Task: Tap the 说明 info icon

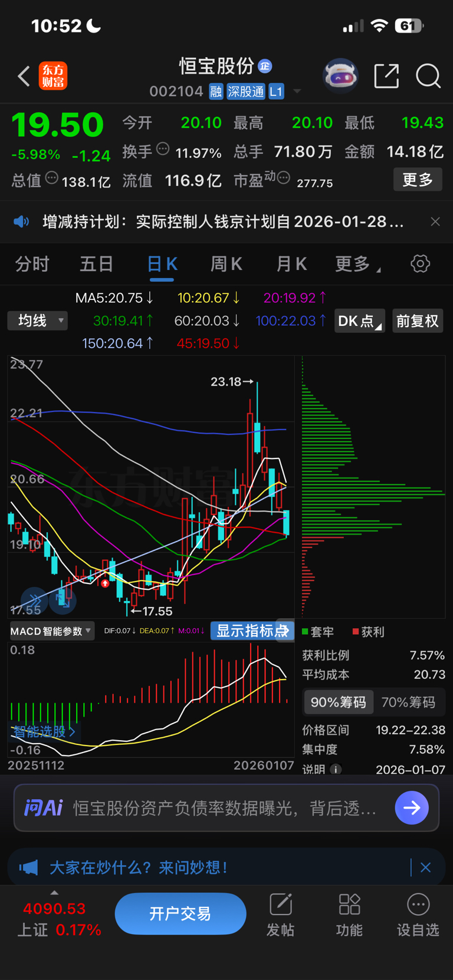Action: coord(336,769)
